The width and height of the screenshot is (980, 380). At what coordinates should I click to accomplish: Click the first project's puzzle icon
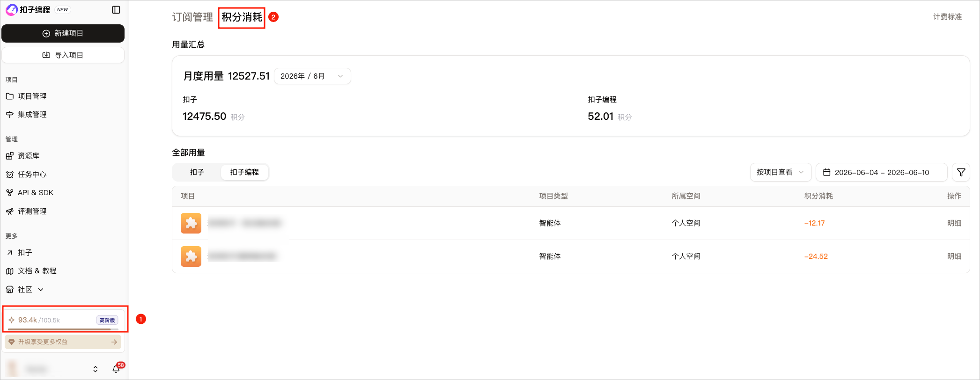pyautogui.click(x=191, y=223)
